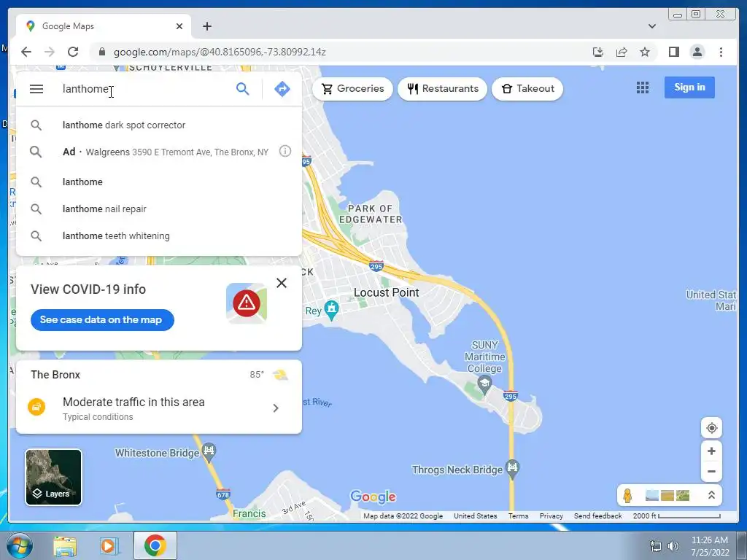The image size is (747, 560).
Task: Click the imagery thumbnails strip
Action: [667, 495]
